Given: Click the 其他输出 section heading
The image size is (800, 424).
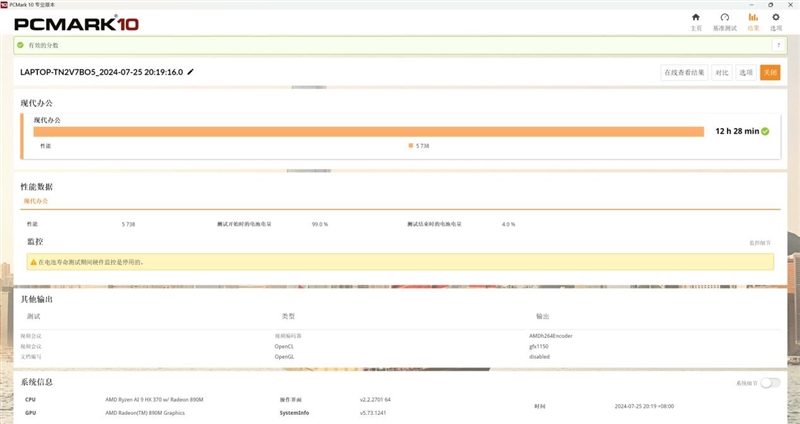Looking at the screenshot, I should (x=36, y=299).
